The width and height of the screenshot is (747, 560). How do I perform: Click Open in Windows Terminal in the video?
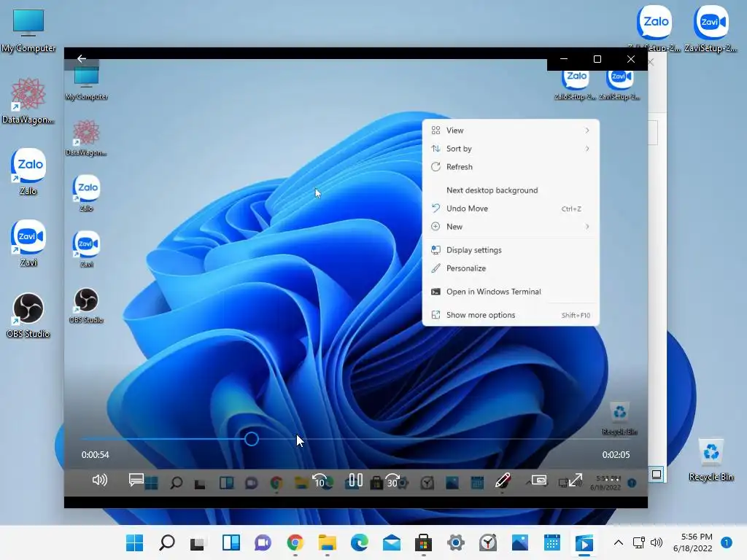pyautogui.click(x=511, y=292)
